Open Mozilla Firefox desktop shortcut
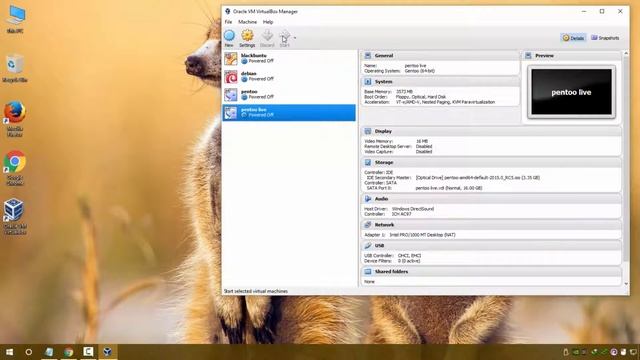This screenshot has width=640, height=360. coord(15,119)
